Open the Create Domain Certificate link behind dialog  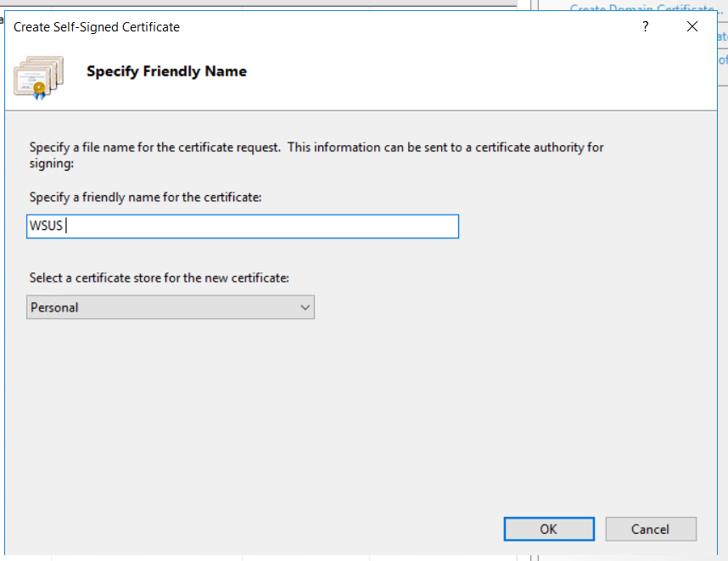coord(641,8)
